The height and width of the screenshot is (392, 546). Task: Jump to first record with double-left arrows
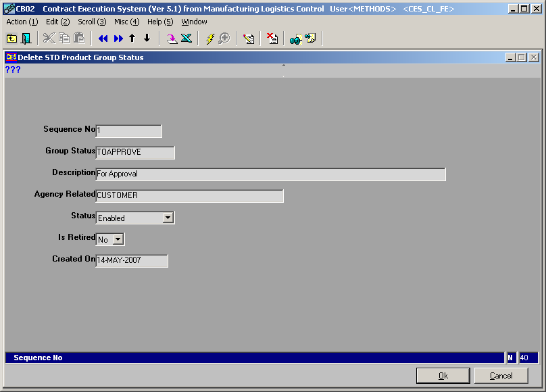[103, 39]
